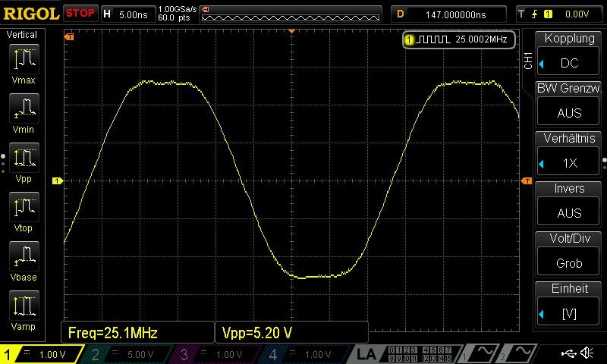This screenshot has height=364, width=607.
Task: Select the Vmax measurement icon
Action: click(x=24, y=58)
